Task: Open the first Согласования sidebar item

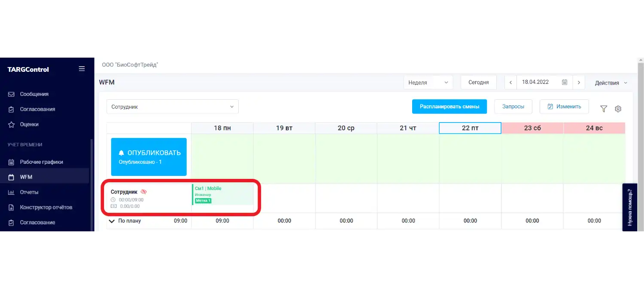Action: (37, 109)
